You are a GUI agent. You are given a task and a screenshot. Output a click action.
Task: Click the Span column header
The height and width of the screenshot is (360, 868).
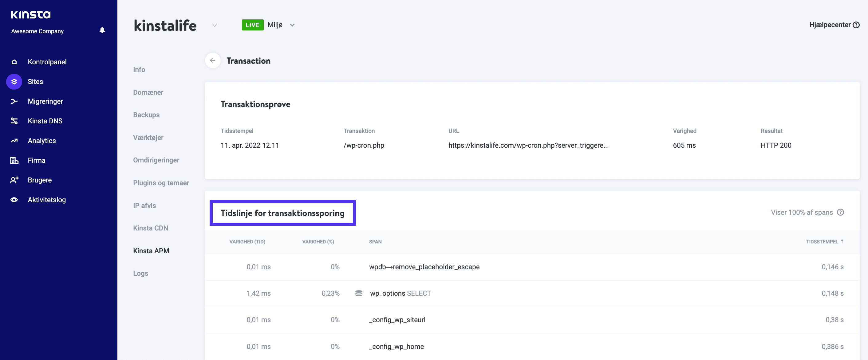point(375,242)
